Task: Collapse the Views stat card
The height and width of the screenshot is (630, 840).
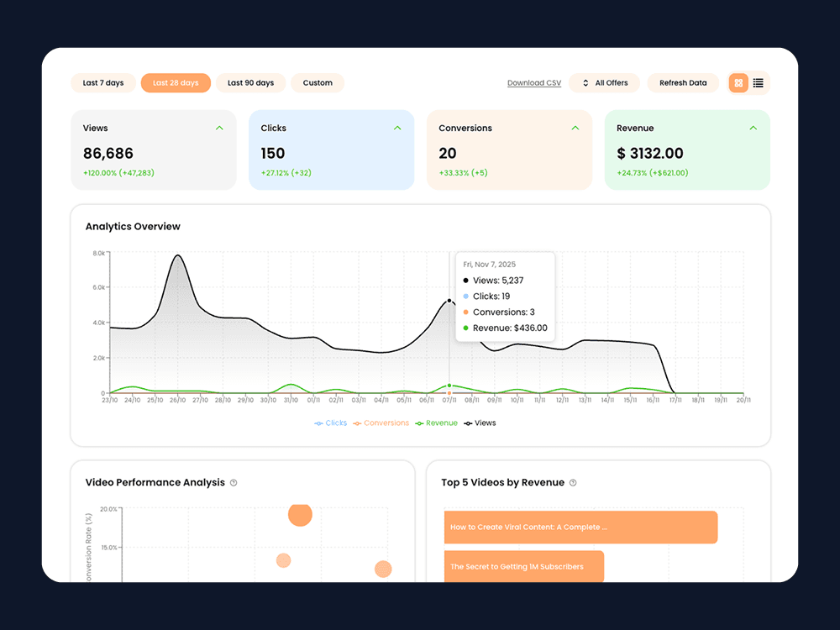Action: click(x=219, y=128)
